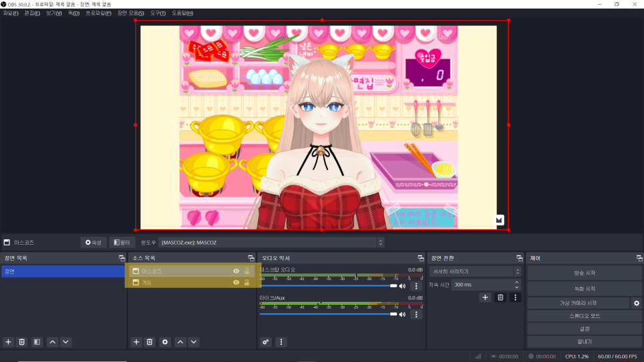
Task: Select 게임 source row
Action: [191, 282]
